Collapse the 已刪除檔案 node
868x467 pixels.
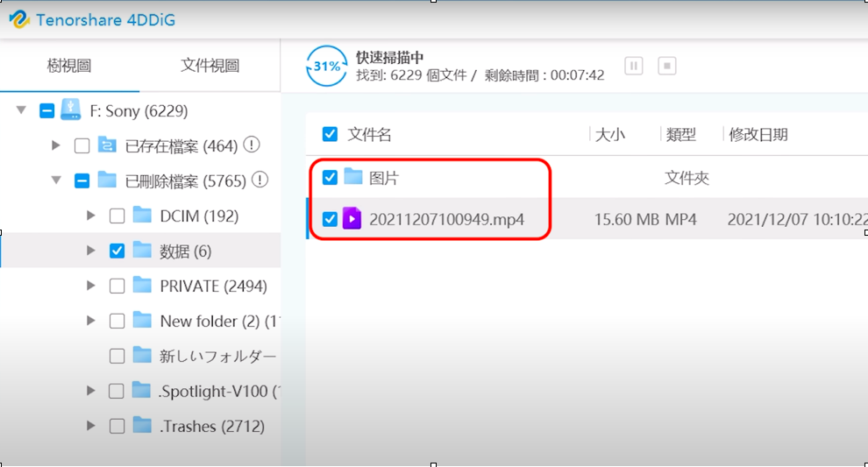pos(56,180)
